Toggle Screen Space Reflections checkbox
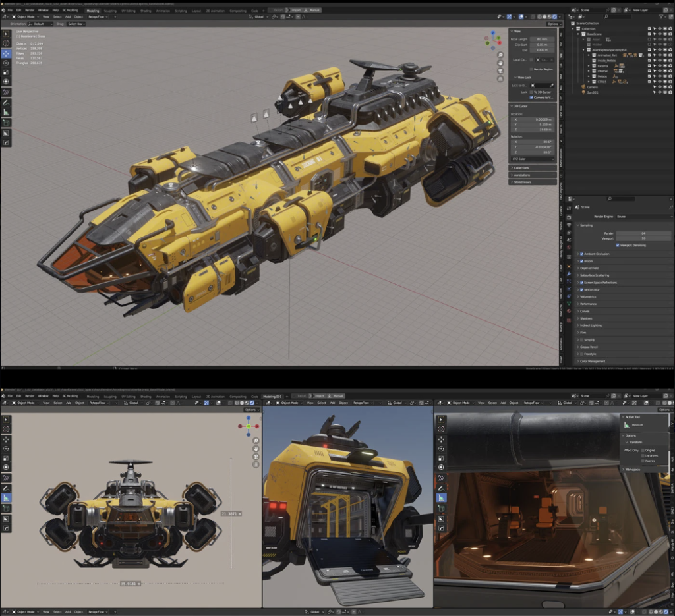Screen dimensions: 675x616 [581, 283]
